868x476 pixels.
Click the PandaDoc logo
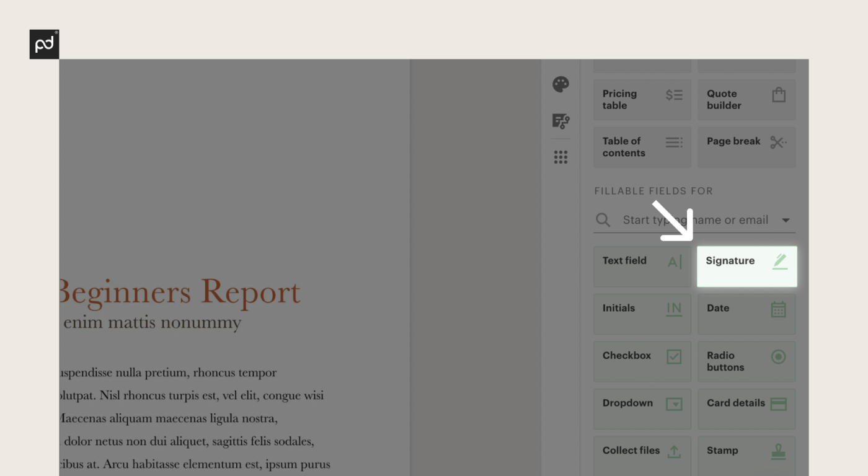(44, 44)
